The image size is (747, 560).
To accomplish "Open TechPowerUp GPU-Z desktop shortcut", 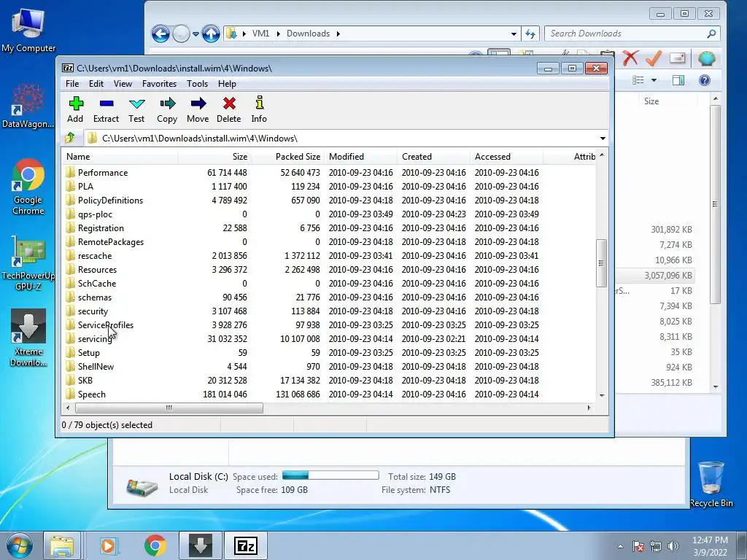I will pyautogui.click(x=28, y=263).
